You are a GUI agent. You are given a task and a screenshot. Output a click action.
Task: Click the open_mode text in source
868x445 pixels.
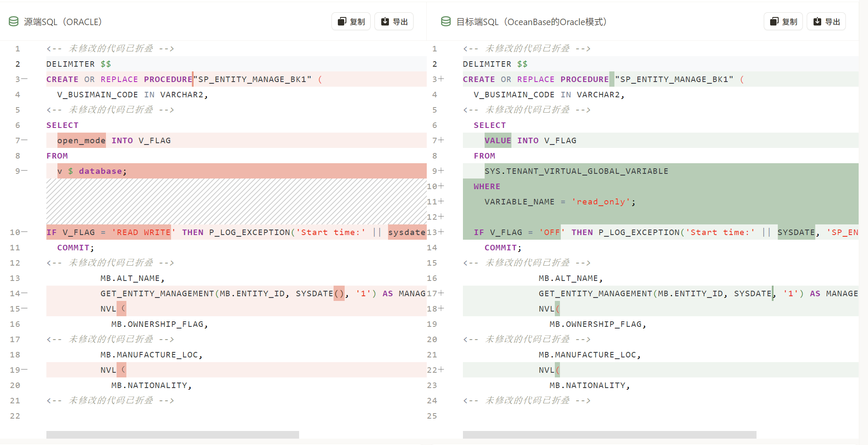pos(81,140)
